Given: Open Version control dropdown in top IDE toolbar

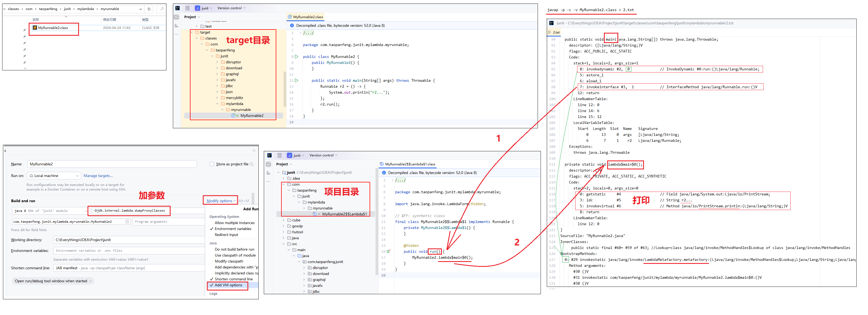Looking at the screenshot, I should click(232, 8).
